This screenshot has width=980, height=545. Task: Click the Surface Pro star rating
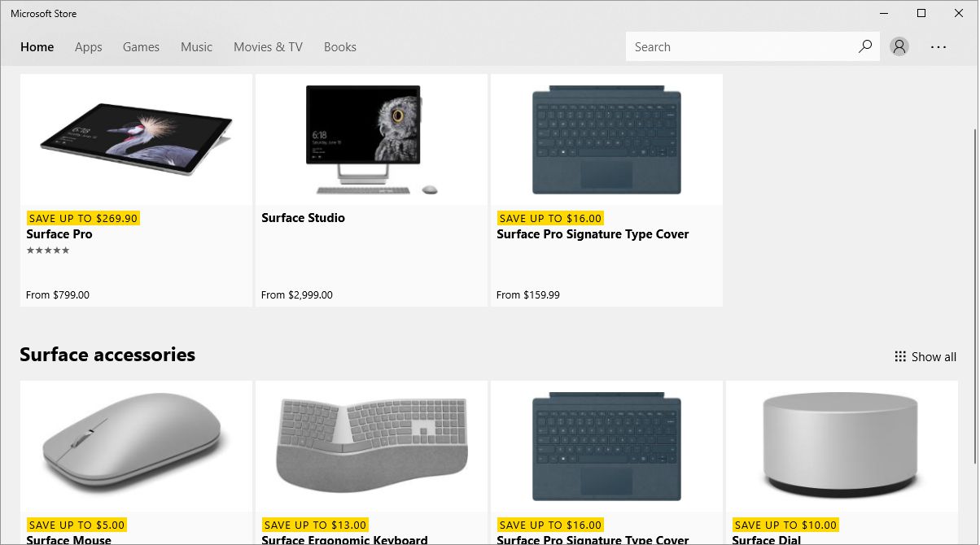pyautogui.click(x=48, y=251)
